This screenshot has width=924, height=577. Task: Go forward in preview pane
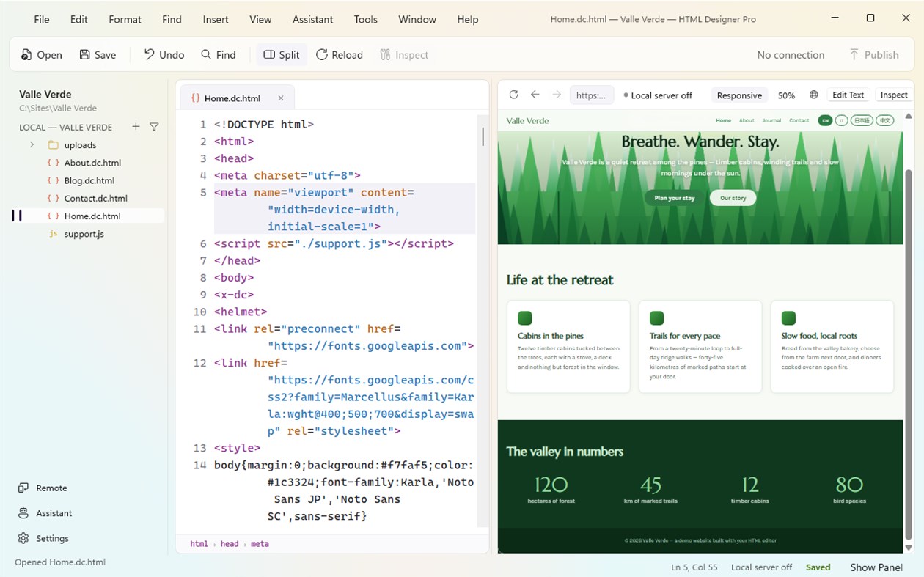pos(557,95)
